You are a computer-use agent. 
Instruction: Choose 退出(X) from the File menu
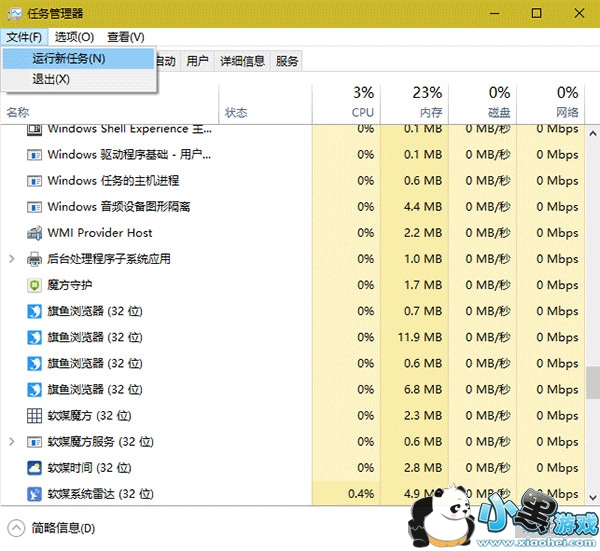click(78, 79)
